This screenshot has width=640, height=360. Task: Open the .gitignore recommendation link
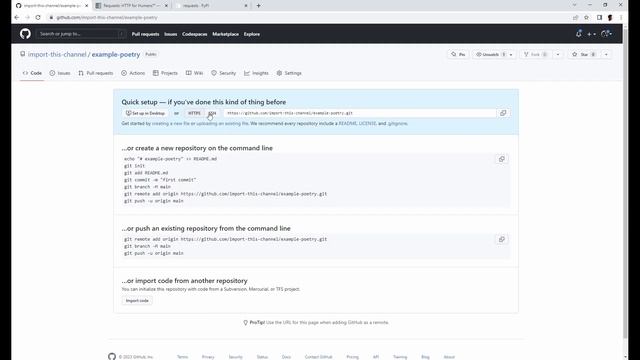click(398, 123)
